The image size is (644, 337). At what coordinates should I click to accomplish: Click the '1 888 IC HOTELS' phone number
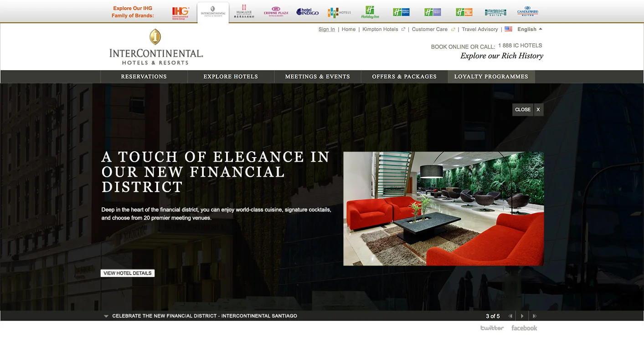(x=520, y=46)
